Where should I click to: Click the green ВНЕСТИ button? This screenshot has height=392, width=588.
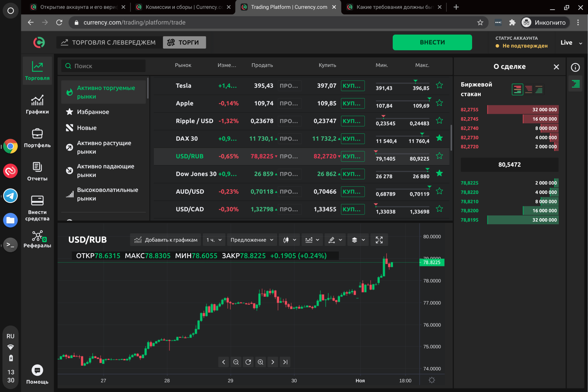pyautogui.click(x=432, y=42)
